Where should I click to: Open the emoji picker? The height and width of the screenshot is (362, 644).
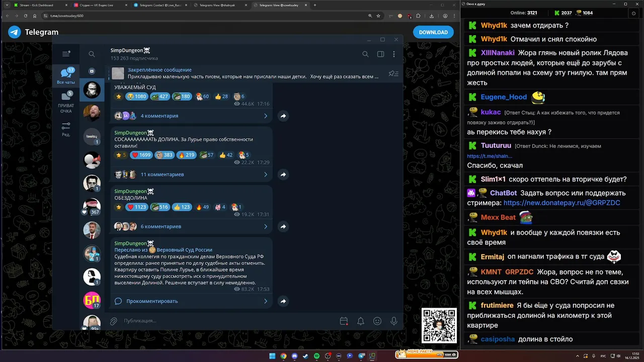pos(377,321)
